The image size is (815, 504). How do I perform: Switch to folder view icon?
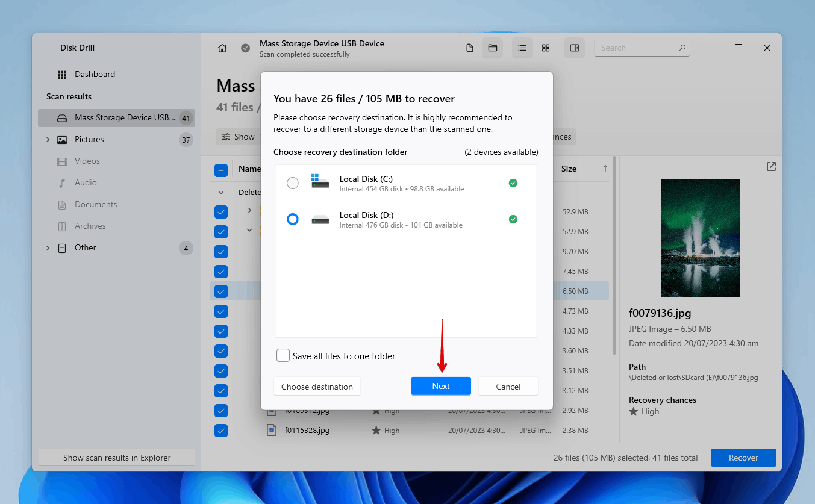coord(493,48)
